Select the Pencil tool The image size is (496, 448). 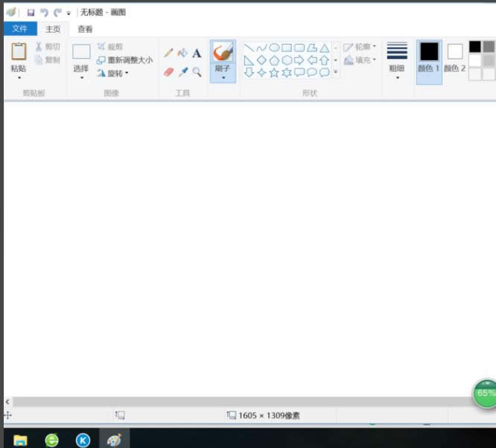pos(168,53)
